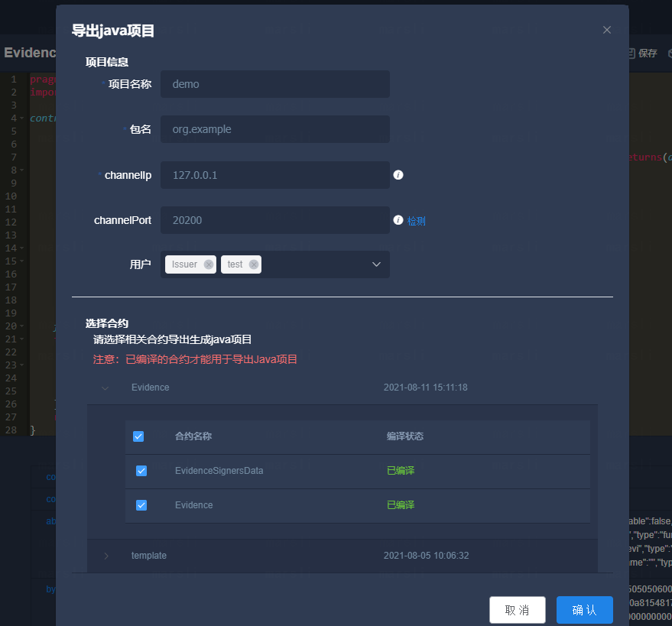
Task: Expand the template contract group
Action: tap(106, 556)
